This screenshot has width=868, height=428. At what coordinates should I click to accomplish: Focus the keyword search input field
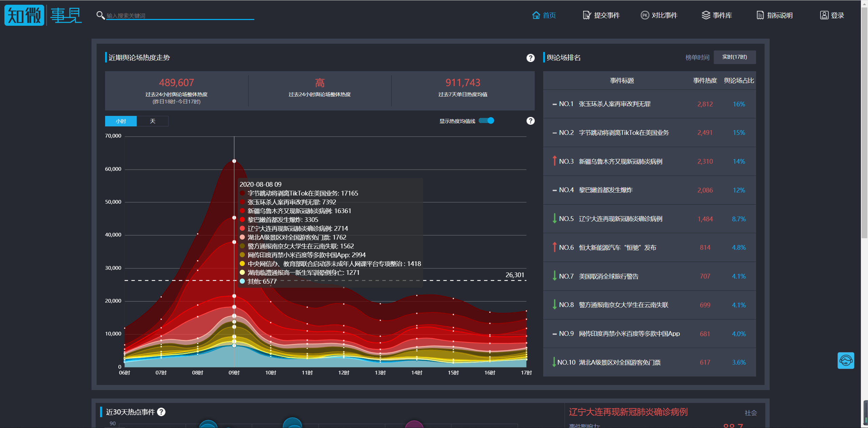point(180,16)
